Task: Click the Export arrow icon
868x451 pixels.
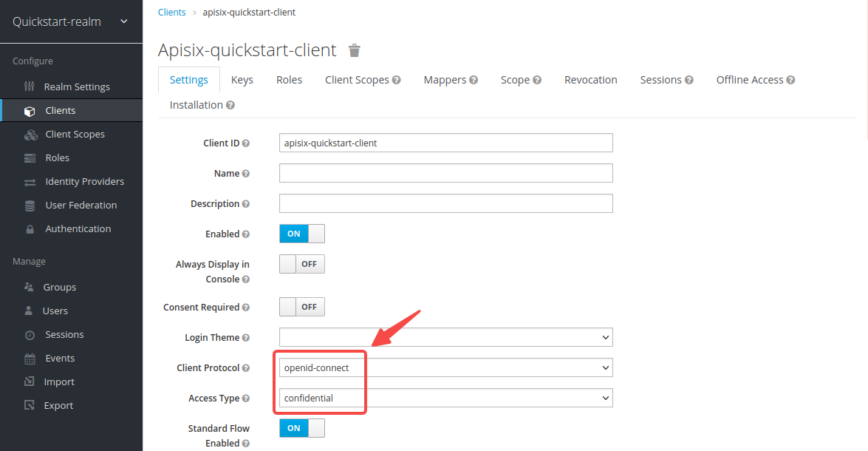Action: click(x=30, y=405)
